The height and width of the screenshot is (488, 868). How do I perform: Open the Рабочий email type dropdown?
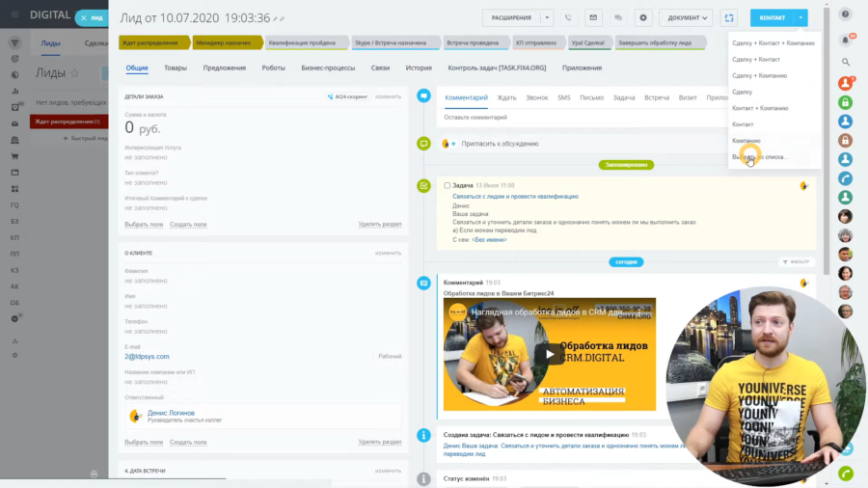click(x=390, y=356)
